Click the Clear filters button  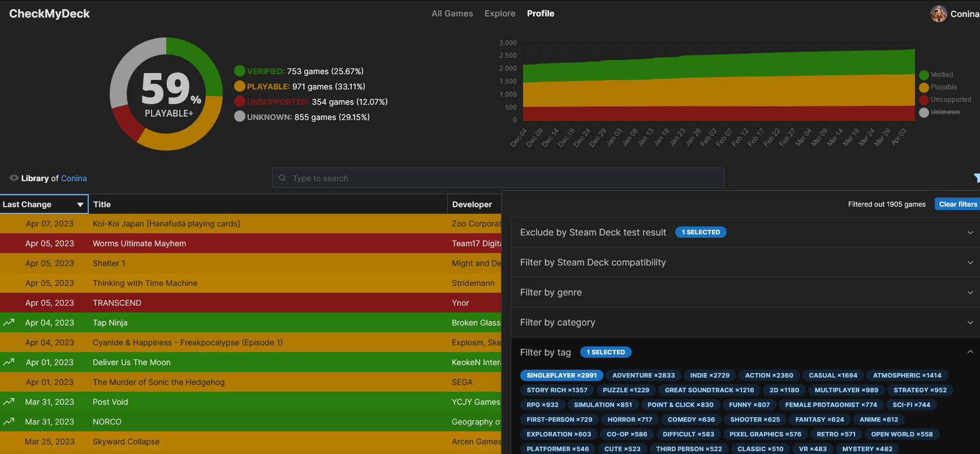(x=957, y=204)
